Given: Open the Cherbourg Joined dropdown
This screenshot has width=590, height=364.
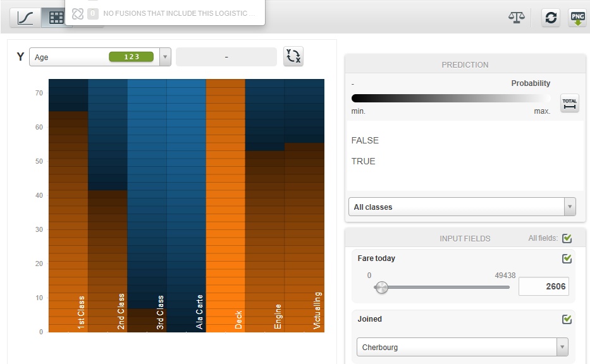Looking at the screenshot, I should click(562, 347).
